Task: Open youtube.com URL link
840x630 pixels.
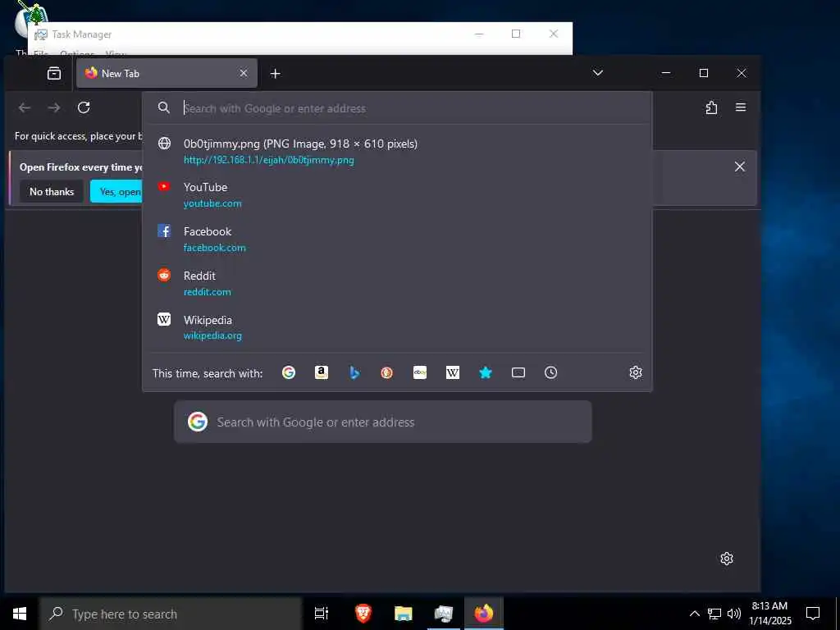Action: coord(212,203)
